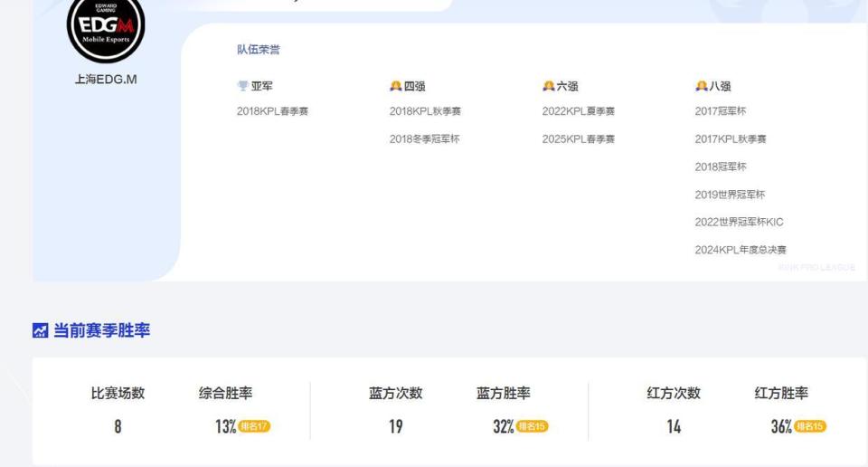Select 2018冬季冠军杯 in the honors list
Screen dimensions: 868x467
coord(424,139)
